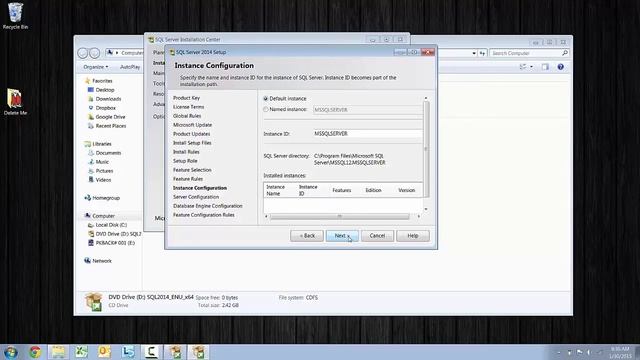Select Documents library in Explorer
The image size is (640, 360).
(x=108, y=153)
